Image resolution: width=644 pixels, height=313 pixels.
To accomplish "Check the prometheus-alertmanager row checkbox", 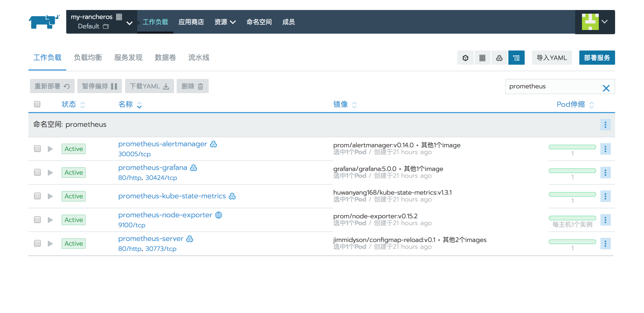I will [x=37, y=149].
